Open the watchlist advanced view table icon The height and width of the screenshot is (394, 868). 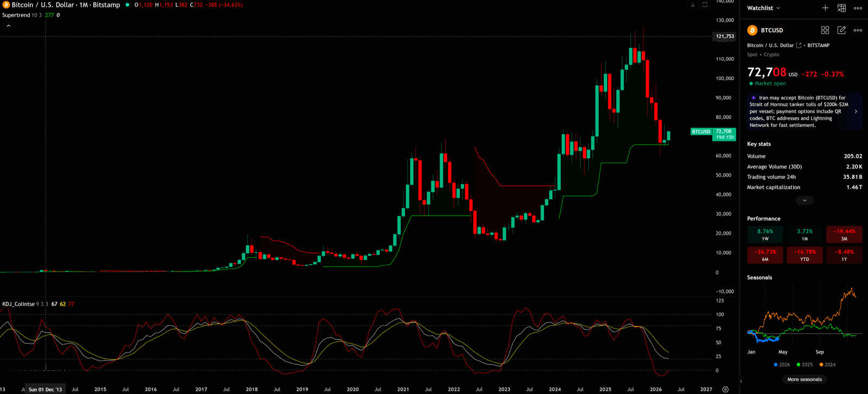click(x=841, y=8)
